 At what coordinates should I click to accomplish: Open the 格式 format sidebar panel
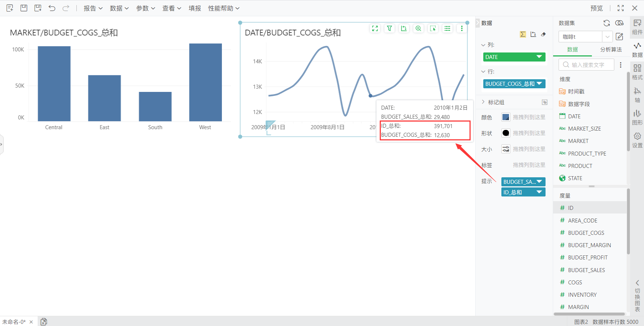(637, 72)
